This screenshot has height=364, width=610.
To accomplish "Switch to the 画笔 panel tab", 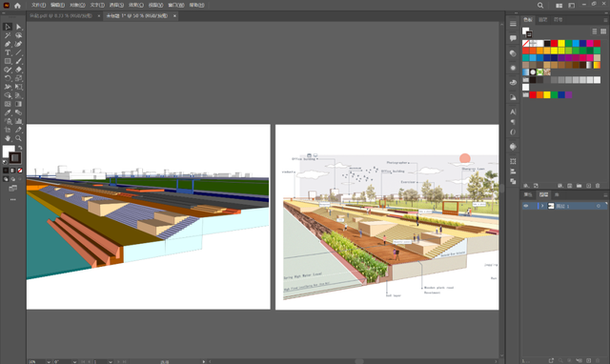I will (543, 19).
